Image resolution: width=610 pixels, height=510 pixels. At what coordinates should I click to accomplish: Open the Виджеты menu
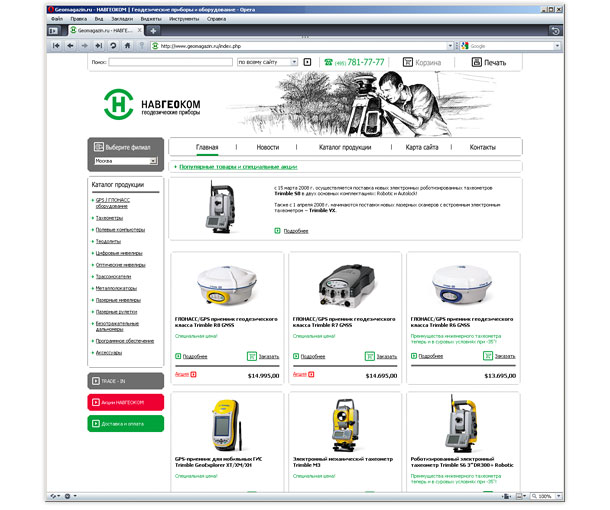tap(151, 19)
